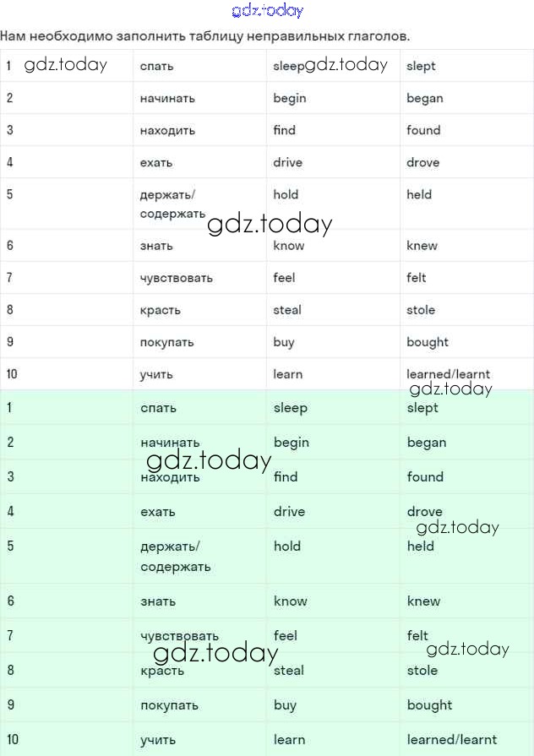Select "находить" cell in the white table
This screenshot has height=756, width=534.
coord(167,130)
